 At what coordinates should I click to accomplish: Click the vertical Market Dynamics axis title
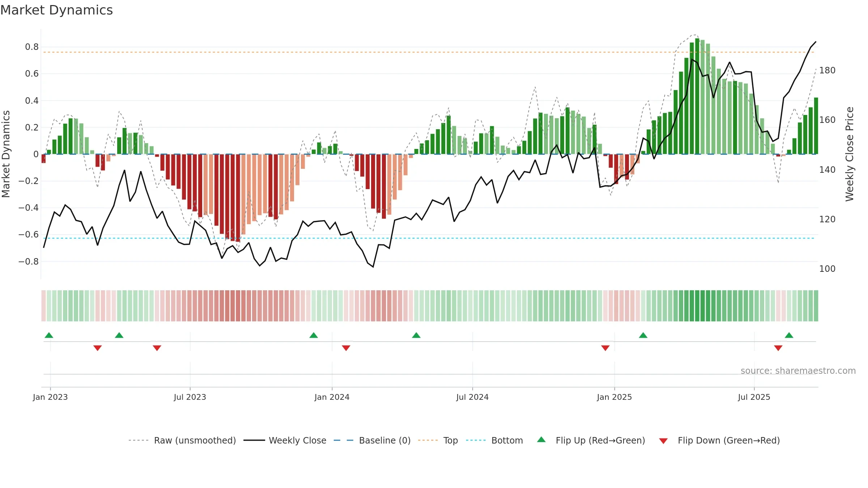pyautogui.click(x=6, y=154)
